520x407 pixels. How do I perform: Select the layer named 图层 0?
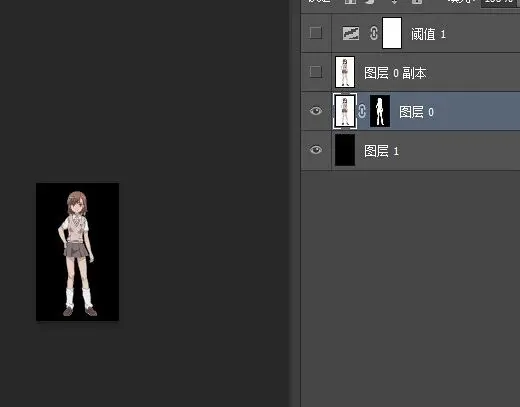pyautogui.click(x=416, y=112)
